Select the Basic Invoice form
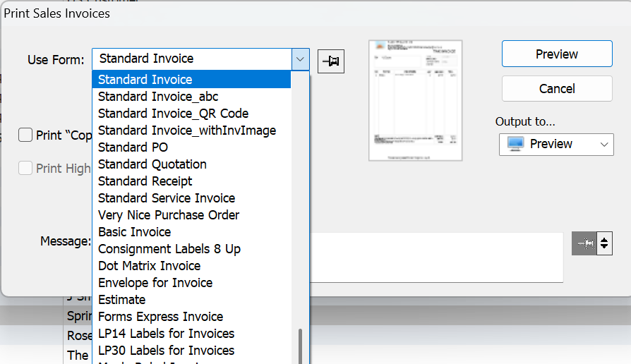 [x=191, y=231]
